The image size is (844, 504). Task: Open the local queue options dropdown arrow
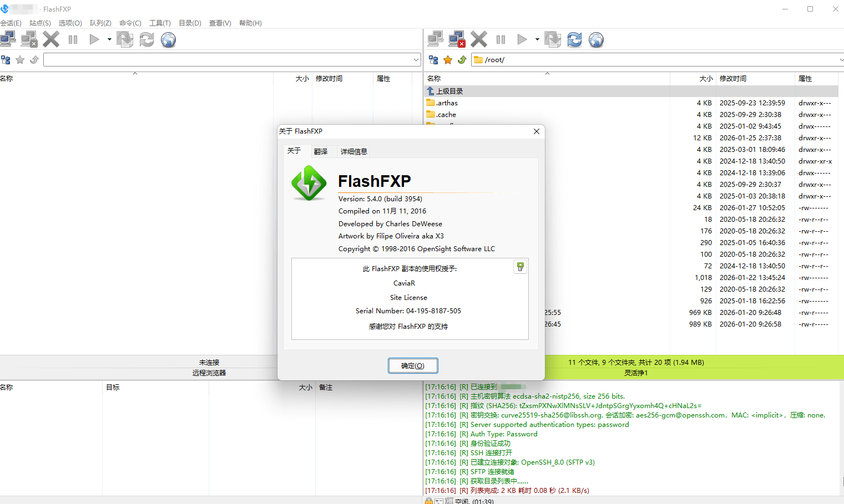pos(109,39)
